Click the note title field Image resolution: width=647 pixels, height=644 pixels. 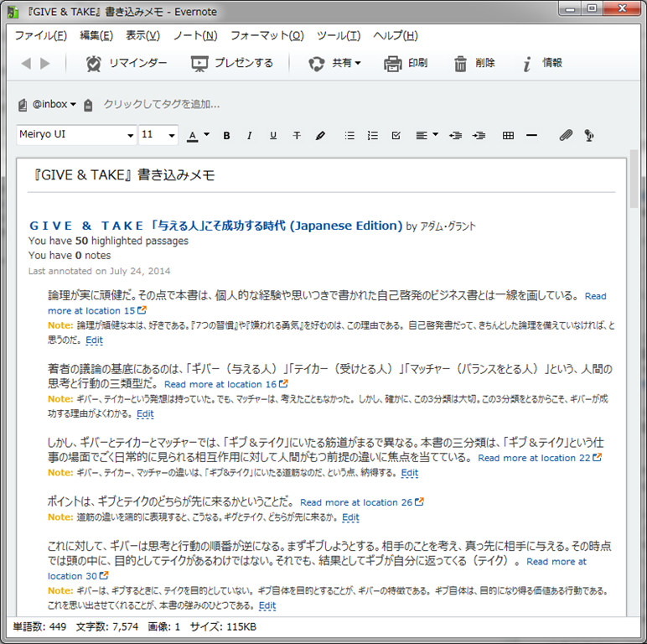pos(322,175)
